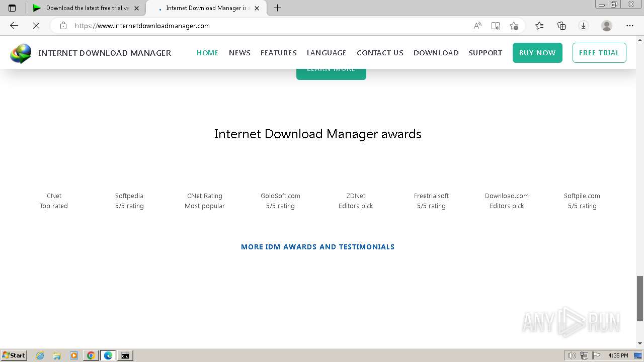Open the SUPPORT navigation item
This screenshot has height=362, width=644.
coord(485,53)
